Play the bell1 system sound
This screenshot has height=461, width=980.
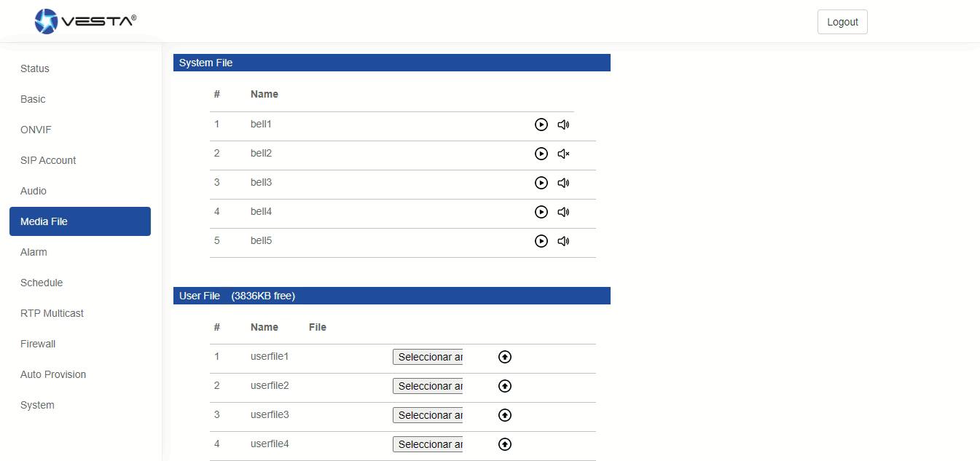pyautogui.click(x=541, y=125)
